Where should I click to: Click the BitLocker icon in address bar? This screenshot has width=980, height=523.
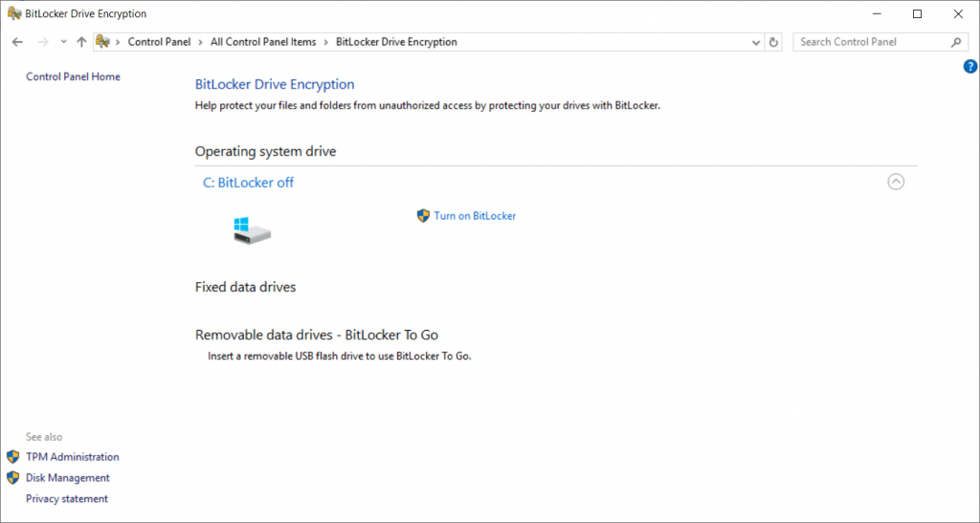click(x=103, y=42)
